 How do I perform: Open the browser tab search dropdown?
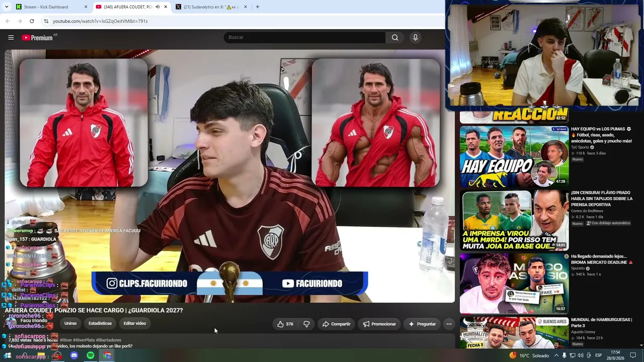[6, 7]
